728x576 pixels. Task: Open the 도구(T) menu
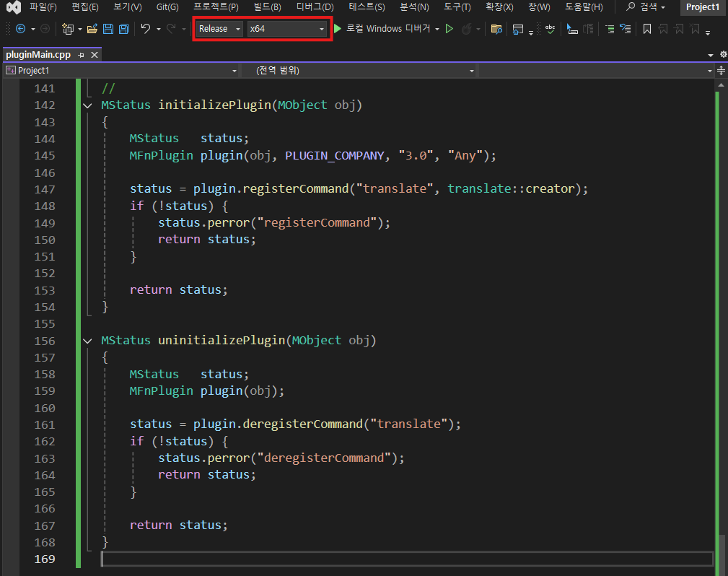coord(457,7)
